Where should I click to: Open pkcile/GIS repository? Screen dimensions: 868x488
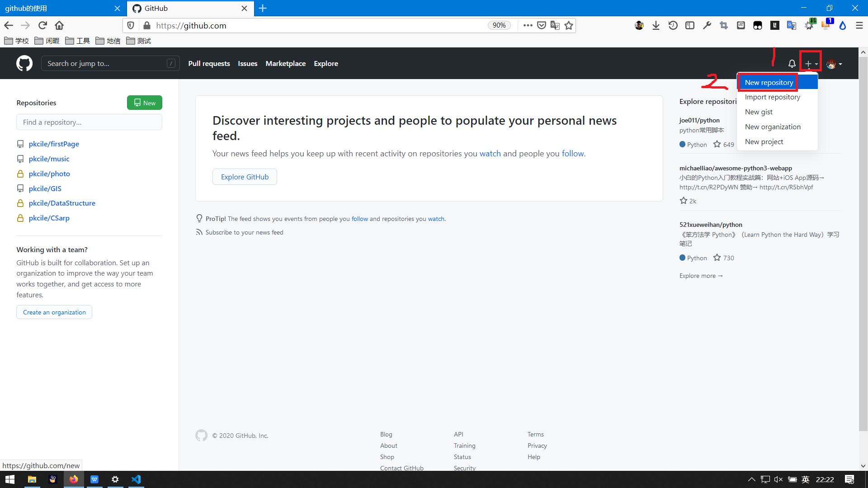click(45, 188)
